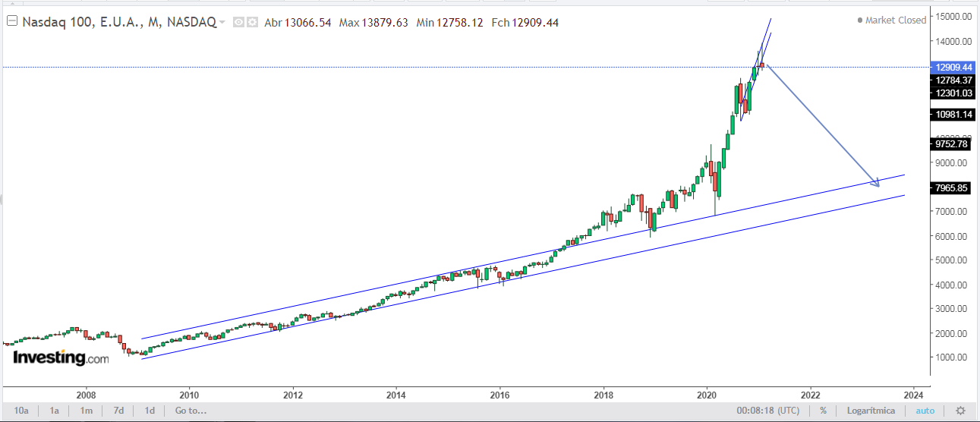Click the Market Closed status indicator

(x=891, y=20)
